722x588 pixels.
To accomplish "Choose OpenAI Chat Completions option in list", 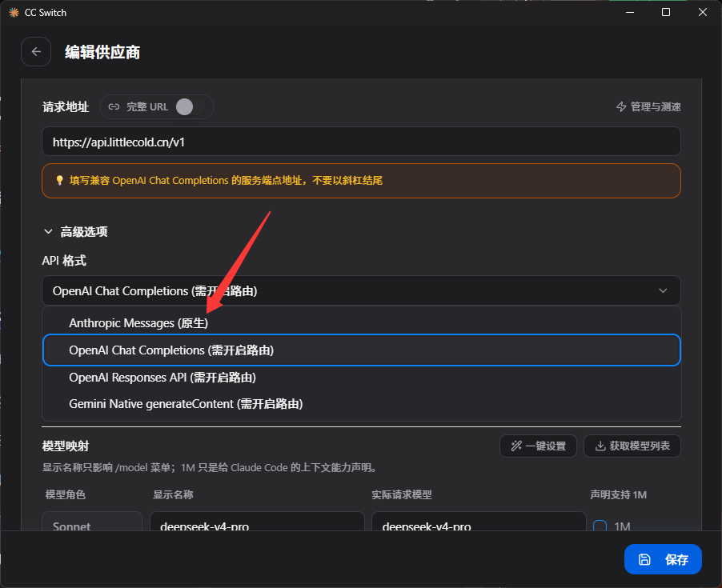I will click(361, 350).
